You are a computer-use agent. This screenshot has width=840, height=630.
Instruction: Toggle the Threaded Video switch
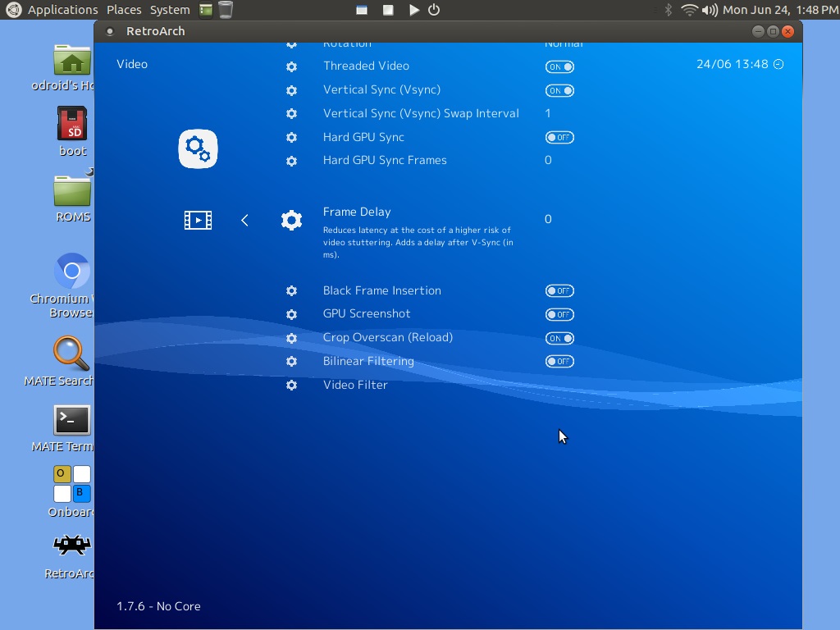click(x=559, y=66)
